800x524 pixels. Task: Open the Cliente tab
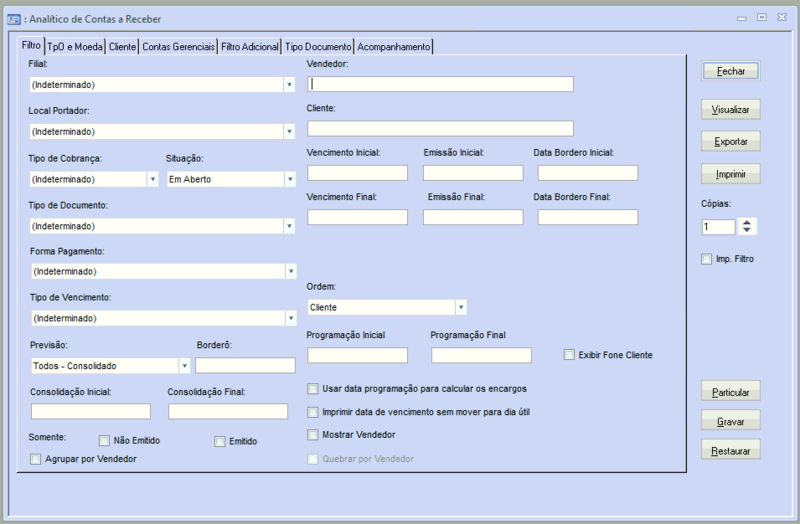tap(122, 47)
